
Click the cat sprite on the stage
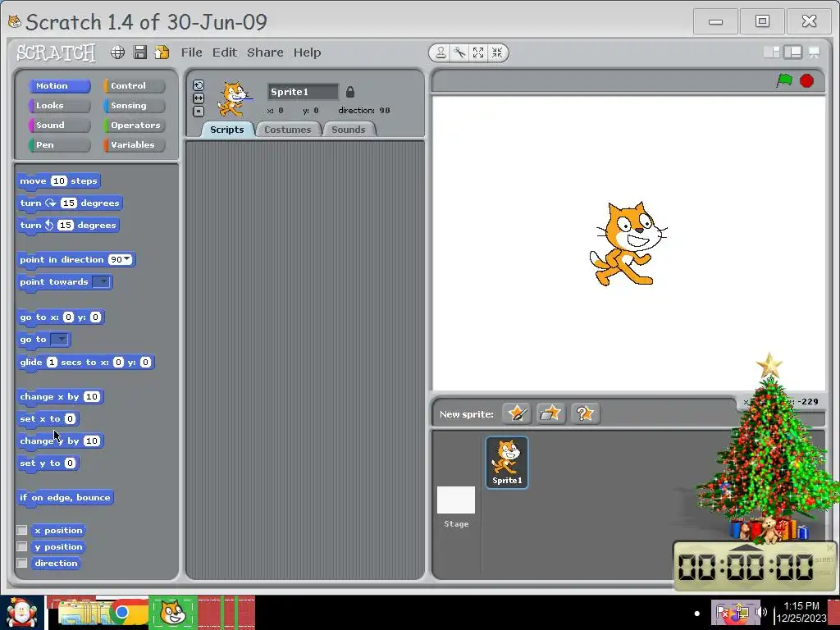[x=628, y=244]
